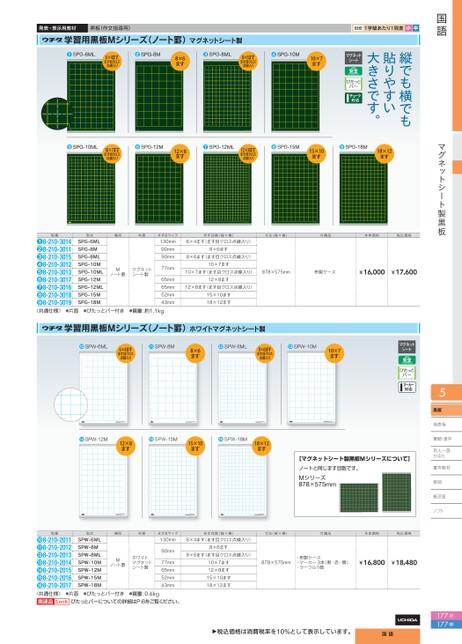Click the SPG-12ML blackboard thumbnail
This screenshot has width=462, height=644.
click(227, 189)
